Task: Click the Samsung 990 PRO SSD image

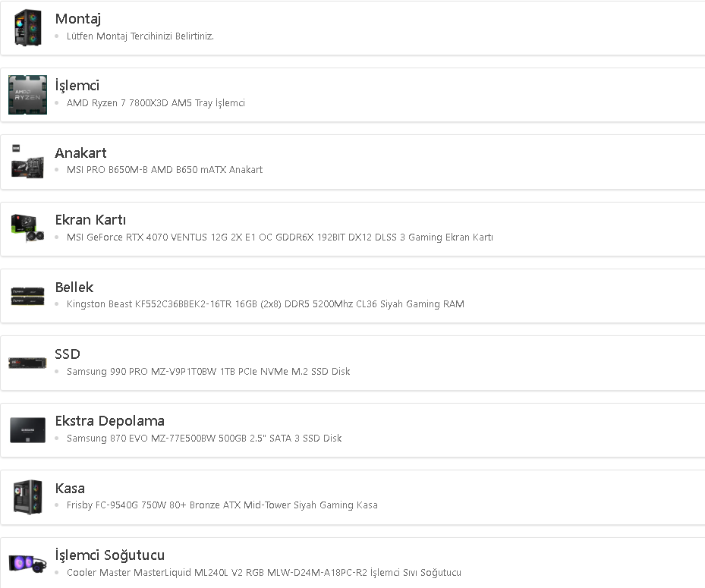Action: click(27, 363)
